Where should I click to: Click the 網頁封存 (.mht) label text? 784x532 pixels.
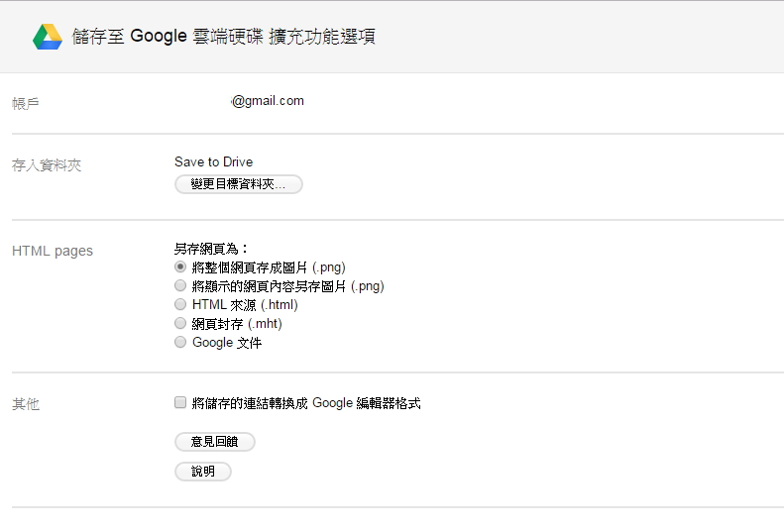[x=237, y=324]
